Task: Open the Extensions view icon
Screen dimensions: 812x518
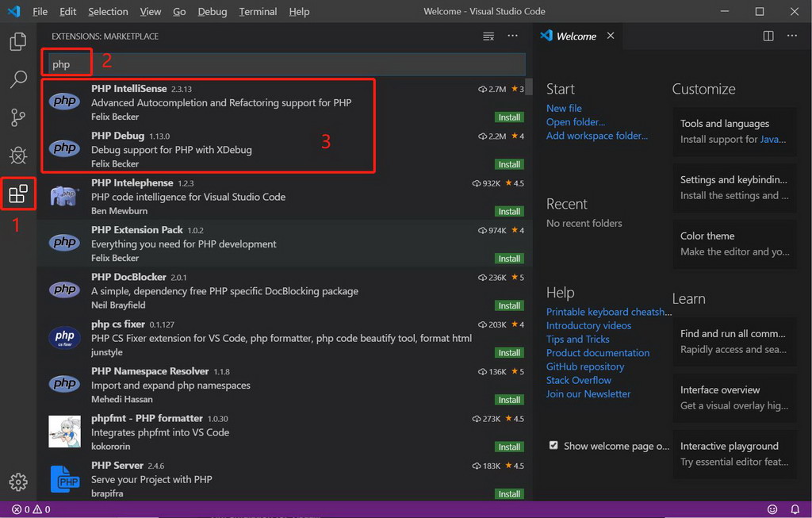Action: pyautogui.click(x=18, y=194)
